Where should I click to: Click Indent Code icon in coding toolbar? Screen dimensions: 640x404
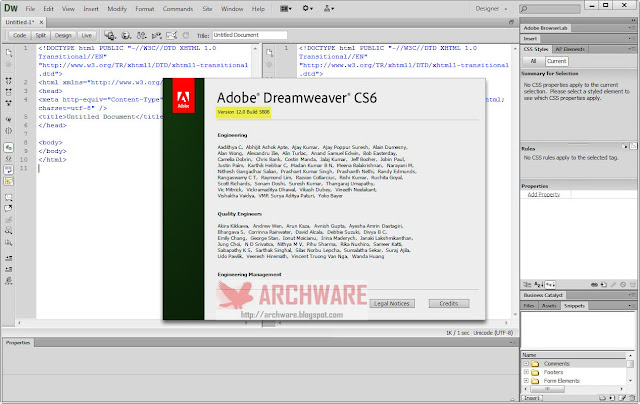coord(9,258)
